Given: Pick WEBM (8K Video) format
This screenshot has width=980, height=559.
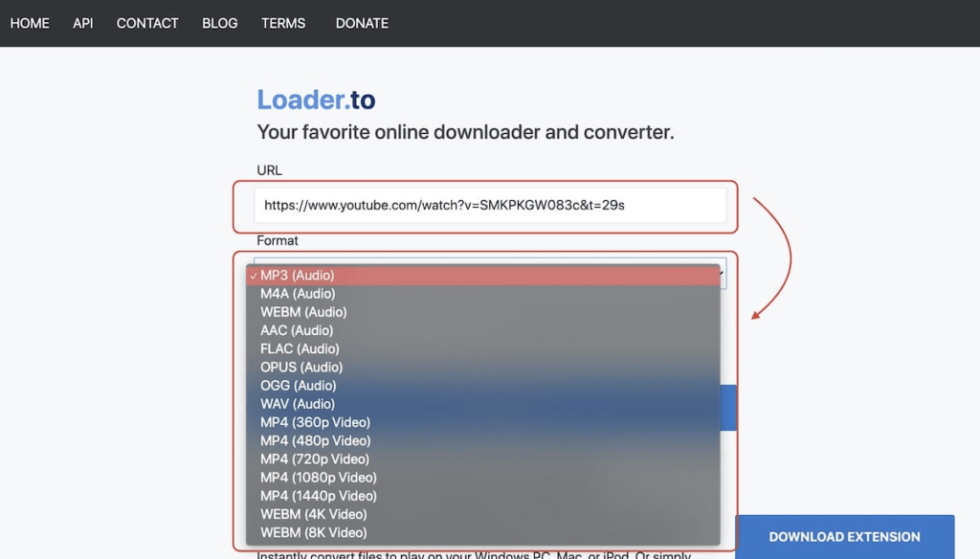Looking at the screenshot, I should point(483,533).
